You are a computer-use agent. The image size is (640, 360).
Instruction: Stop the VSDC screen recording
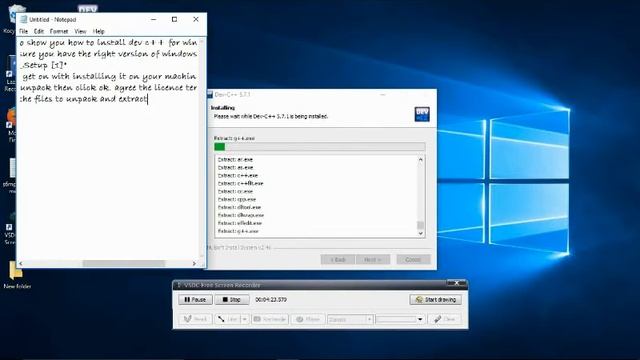coord(232,300)
